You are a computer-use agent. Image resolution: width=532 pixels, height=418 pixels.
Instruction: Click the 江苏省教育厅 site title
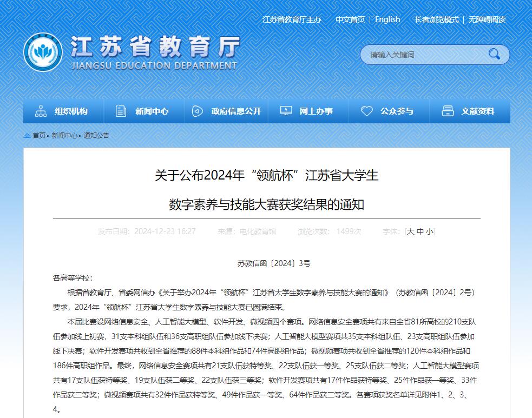155,47
